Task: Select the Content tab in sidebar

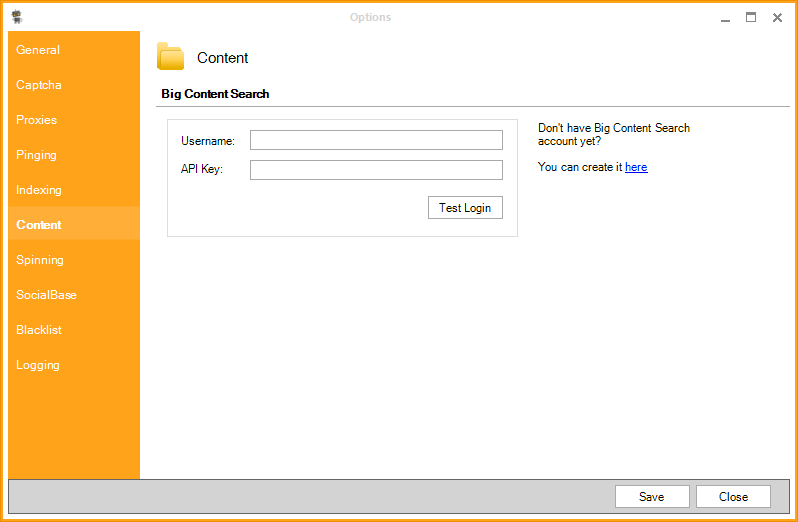Action: [x=74, y=225]
